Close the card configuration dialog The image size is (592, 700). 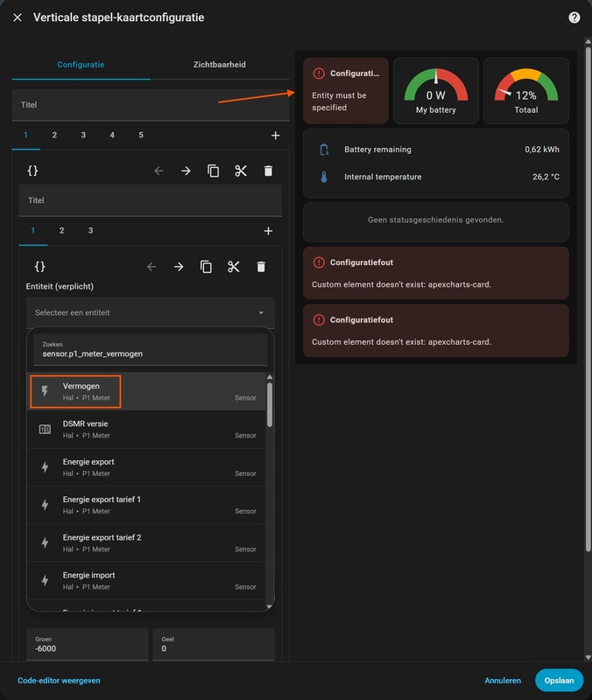(x=18, y=17)
